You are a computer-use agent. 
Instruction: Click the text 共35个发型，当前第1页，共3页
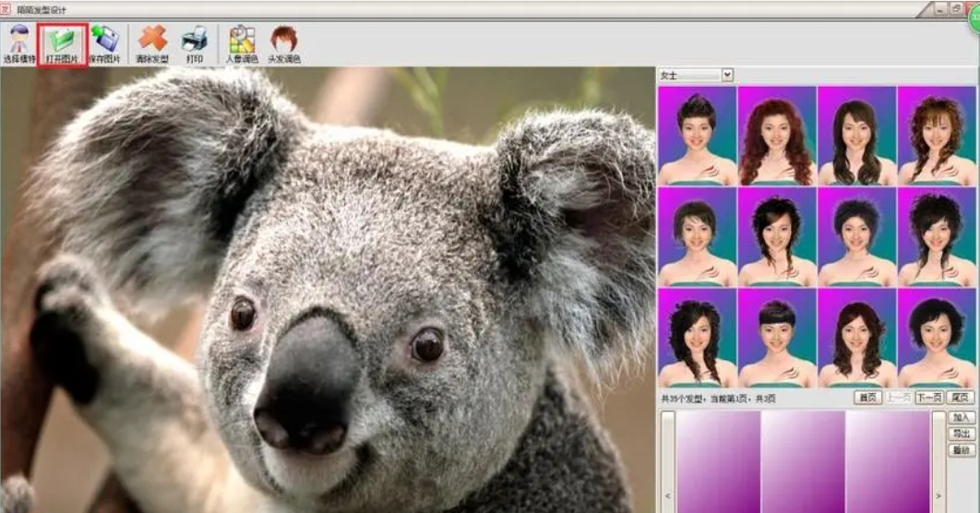718,399
